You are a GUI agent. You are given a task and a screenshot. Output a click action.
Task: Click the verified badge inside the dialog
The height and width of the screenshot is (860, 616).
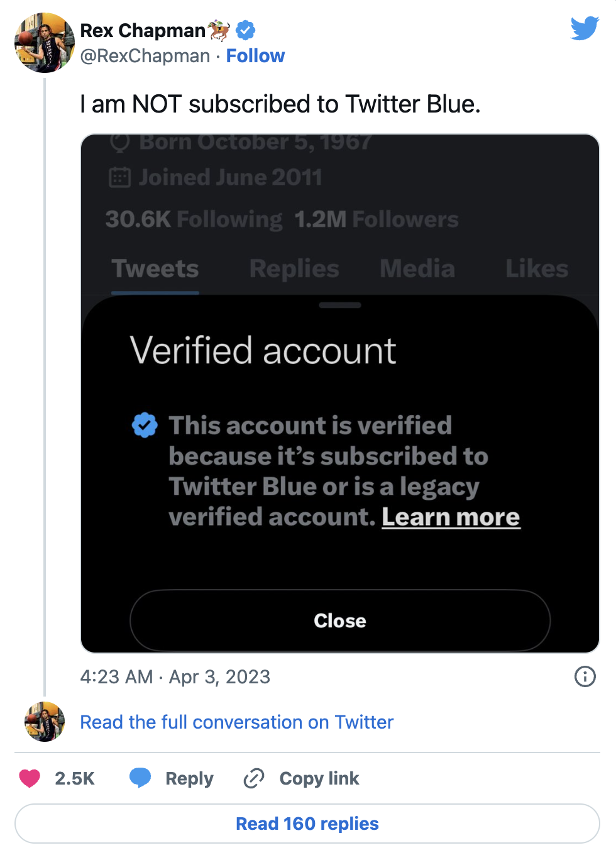tap(145, 426)
